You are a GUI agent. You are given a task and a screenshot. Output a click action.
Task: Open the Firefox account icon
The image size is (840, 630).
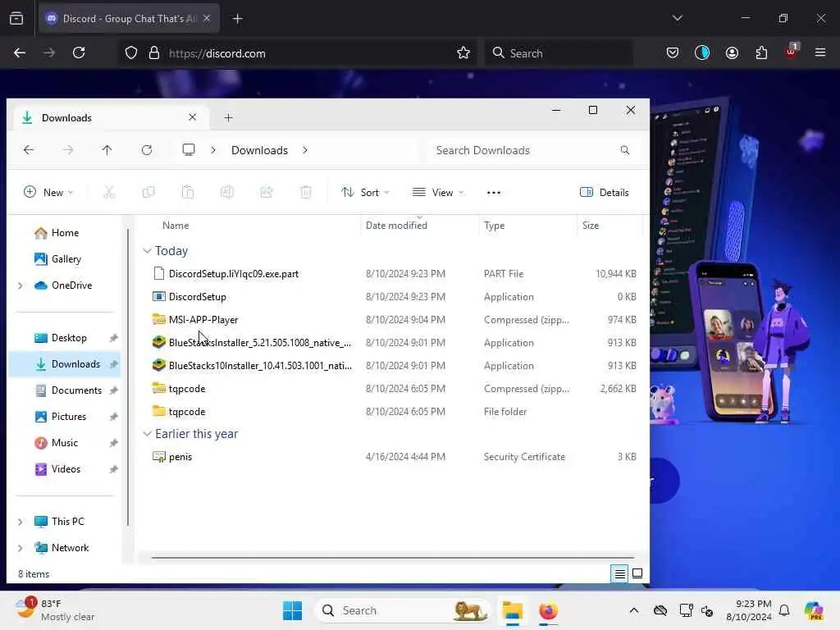tap(732, 52)
